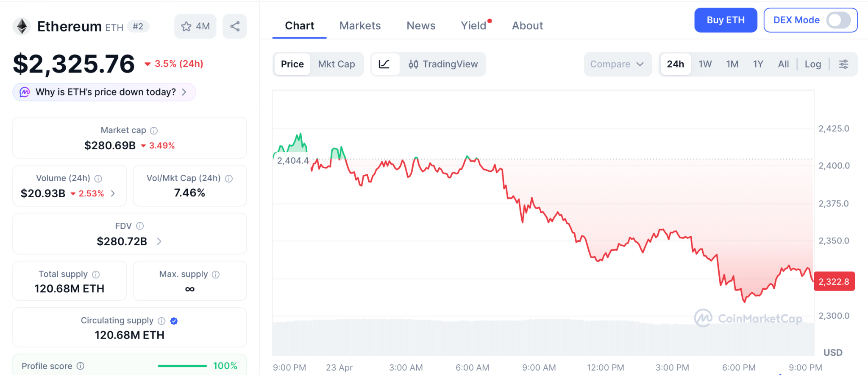Open "Why is ETH's price down today?" link
The height and width of the screenshot is (375, 868).
[x=106, y=92]
